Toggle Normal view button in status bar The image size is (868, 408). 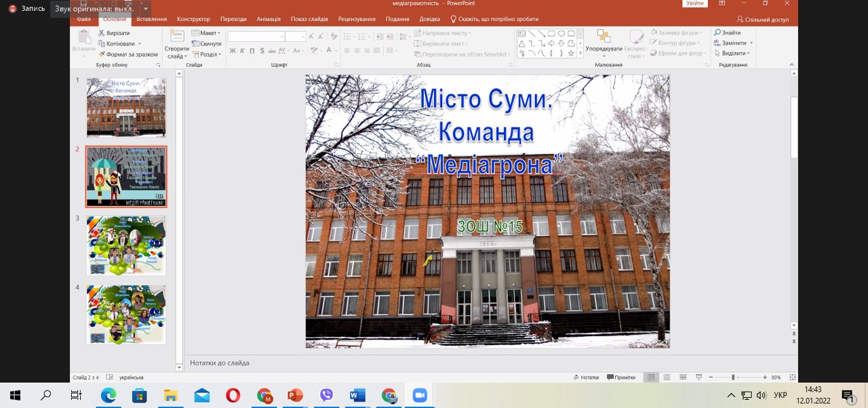click(651, 378)
